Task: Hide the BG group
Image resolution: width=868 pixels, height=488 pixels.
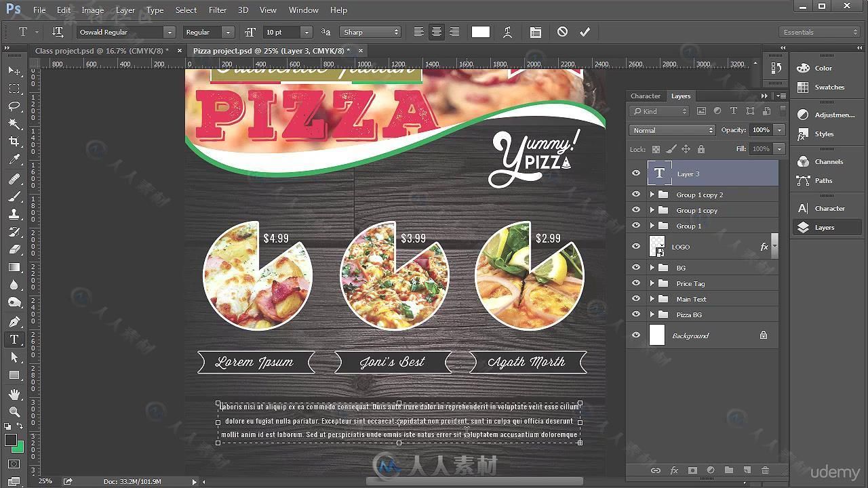Action: tap(636, 268)
